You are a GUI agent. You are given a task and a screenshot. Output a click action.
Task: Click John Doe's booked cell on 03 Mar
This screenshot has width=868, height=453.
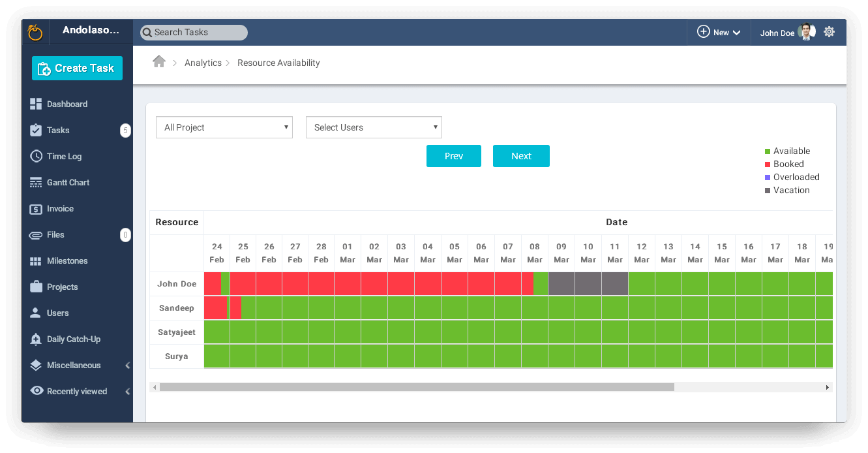pyautogui.click(x=401, y=284)
